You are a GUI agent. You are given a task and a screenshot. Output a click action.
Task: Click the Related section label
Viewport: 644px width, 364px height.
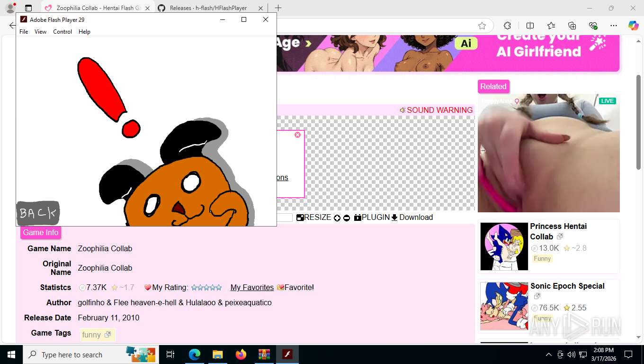[493, 86]
